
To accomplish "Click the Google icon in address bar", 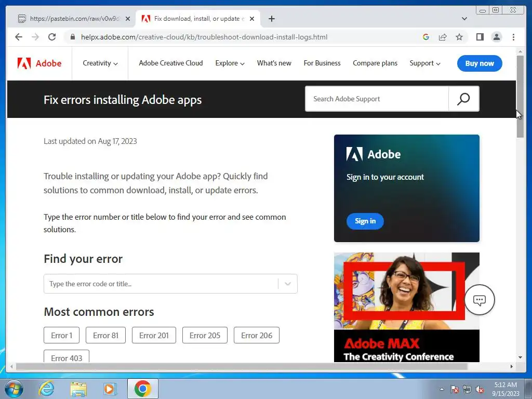I will [x=426, y=37].
